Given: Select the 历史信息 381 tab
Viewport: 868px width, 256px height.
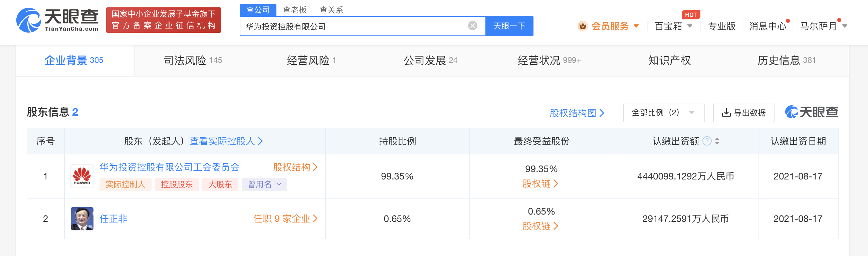Looking at the screenshot, I should 787,60.
